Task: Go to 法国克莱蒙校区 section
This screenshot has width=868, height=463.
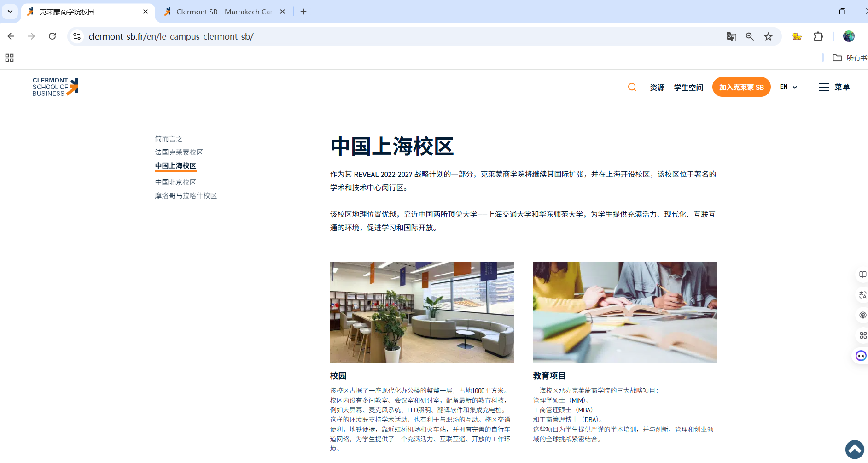Action: 179,152
